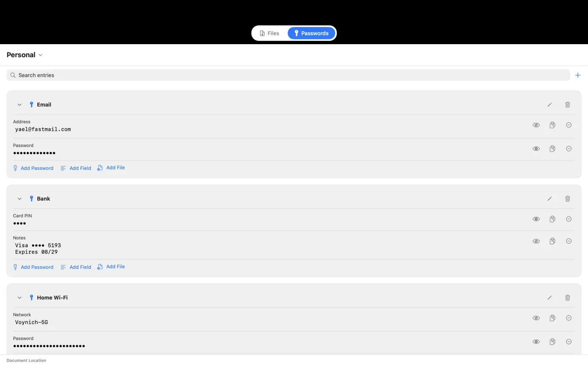Image resolution: width=588 pixels, height=368 pixels.
Task: Add a new entry with plus icon
Action: click(x=578, y=75)
